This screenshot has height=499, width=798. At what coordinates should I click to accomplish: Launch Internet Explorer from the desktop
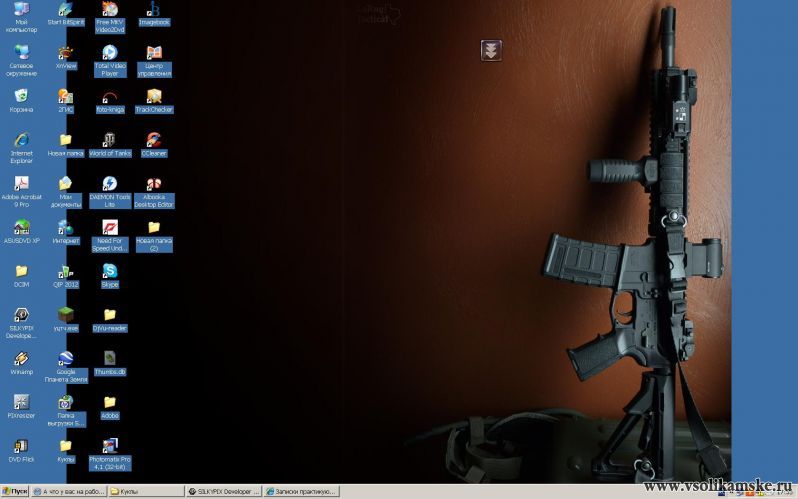[21, 140]
